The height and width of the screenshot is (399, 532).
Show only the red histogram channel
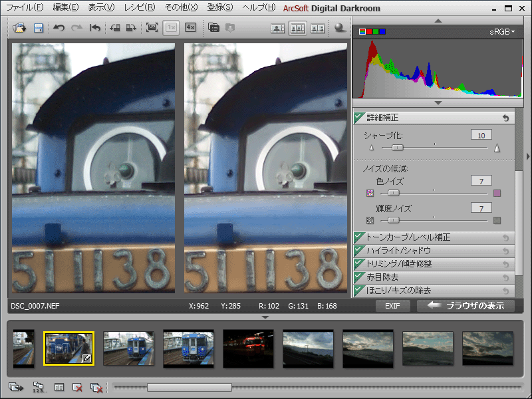click(x=370, y=31)
